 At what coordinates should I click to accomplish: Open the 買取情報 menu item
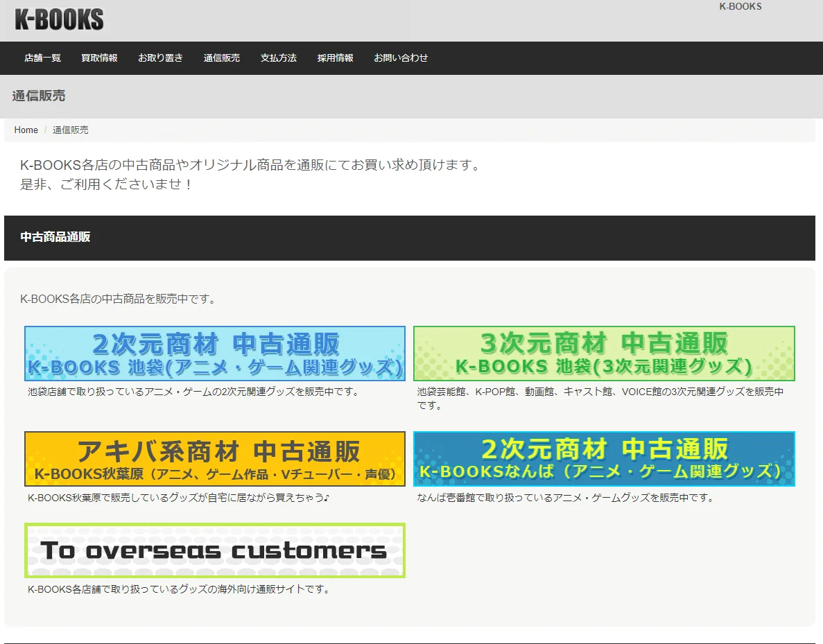coord(99,58)
